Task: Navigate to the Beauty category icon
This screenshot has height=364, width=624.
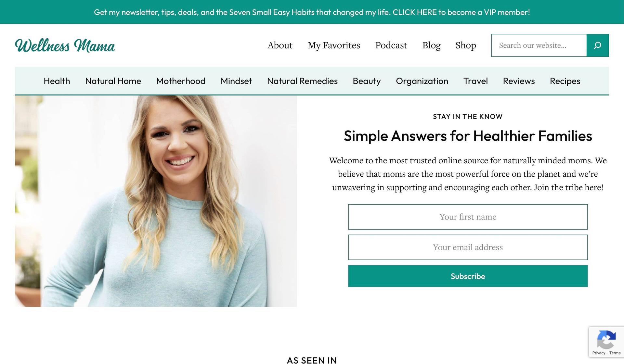Action: tap(367, 81)
